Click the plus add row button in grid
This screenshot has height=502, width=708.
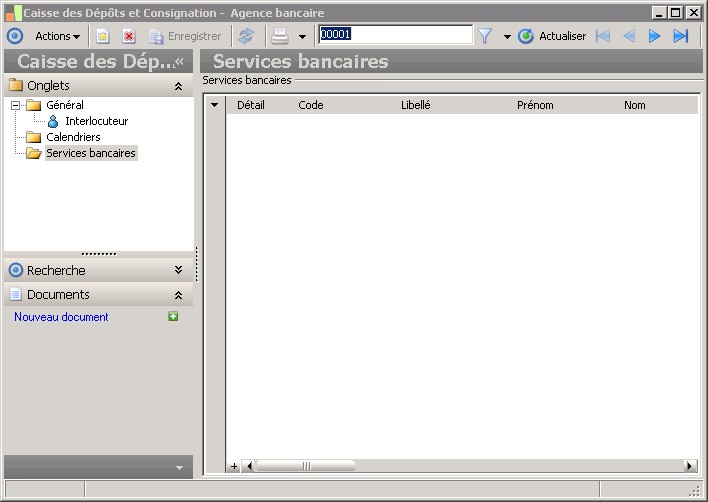click(234, 466)
